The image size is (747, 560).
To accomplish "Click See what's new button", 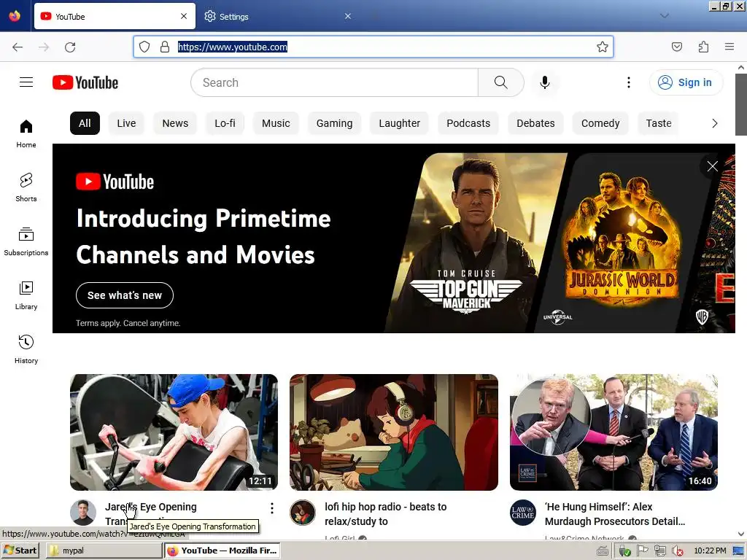I will pos(125,295).
